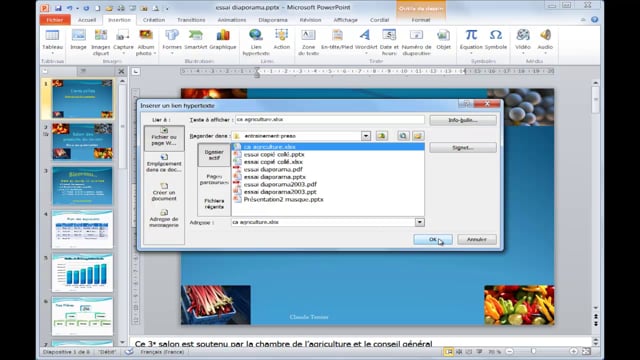Open the Formes shapes gallery

point(172,42)
